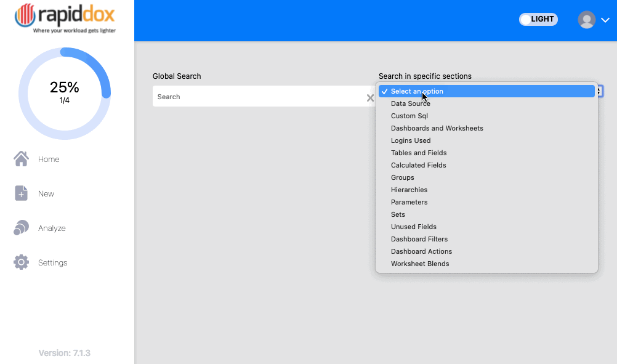617x364 pixels.
Task: Click the 25% progress ring
Action: pos(65,93)
